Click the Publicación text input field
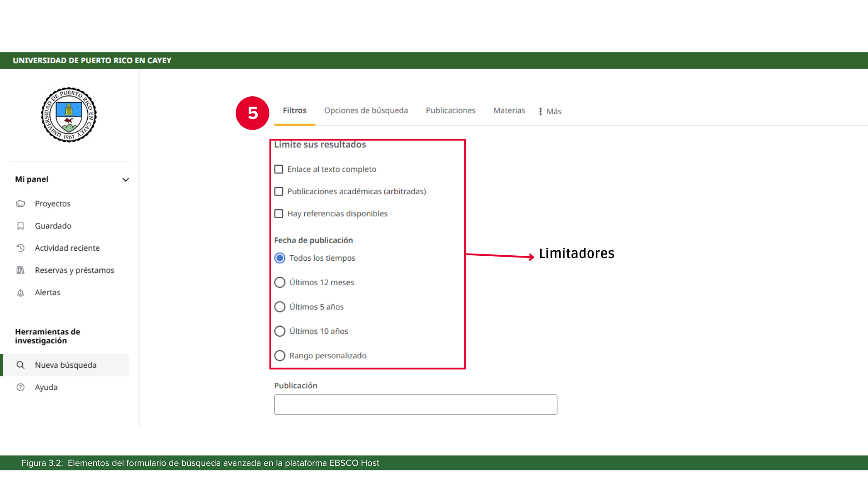This screenshot has height=488, width=868. tap(415, 405)
